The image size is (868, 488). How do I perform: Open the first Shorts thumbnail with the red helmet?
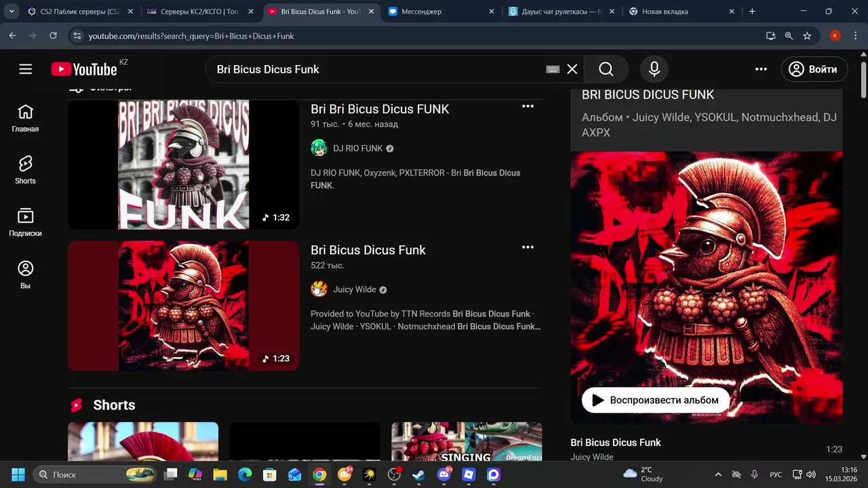pos(143,441)
